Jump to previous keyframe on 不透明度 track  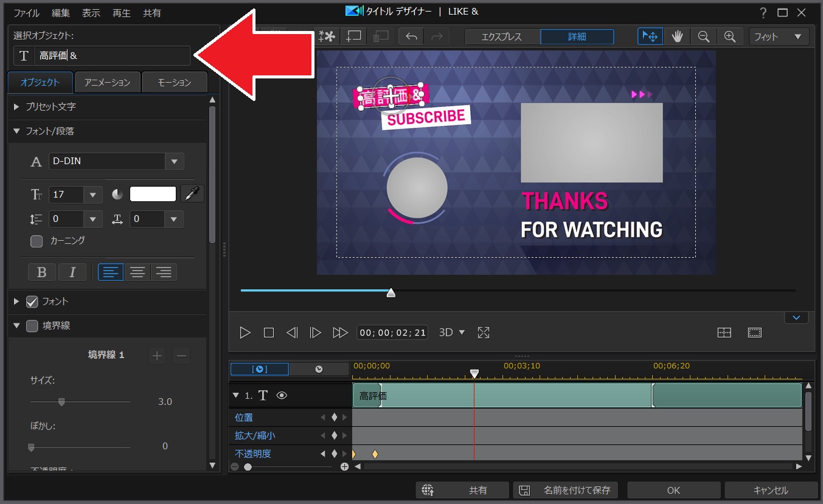click(x=324, y=454)
